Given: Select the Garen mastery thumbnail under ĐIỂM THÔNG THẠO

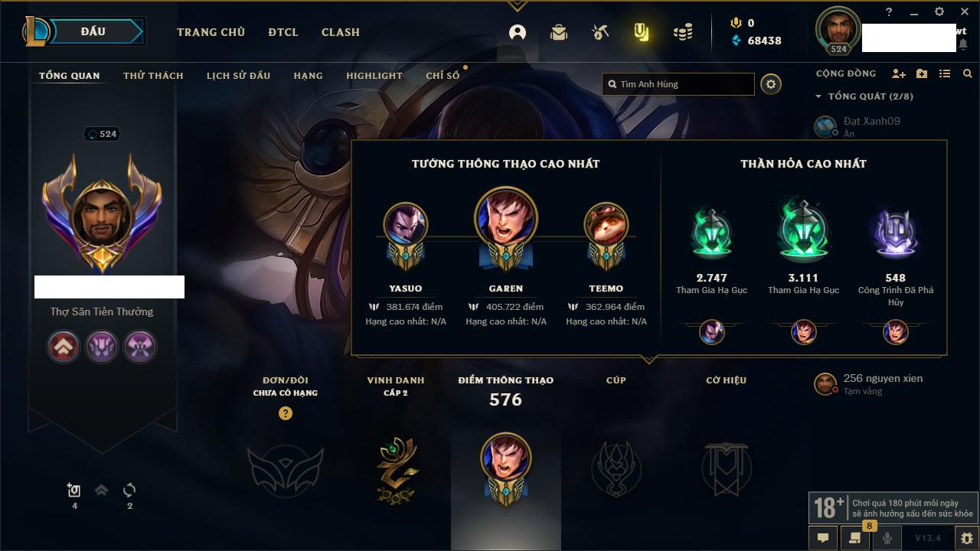Looking at the screenshot, I should point(506,468).
